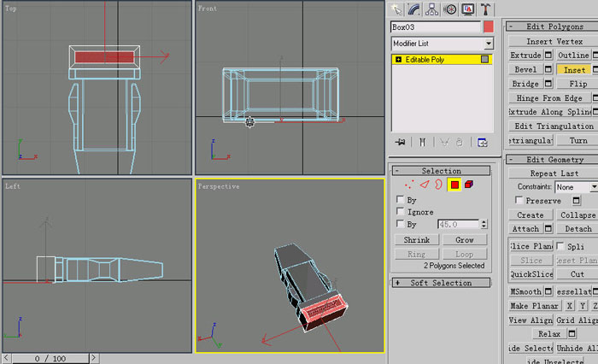Click the square icon right of Editable Poly
The width and height of the screenshot is (598, 364).
pyautogui.click(x=484, y=60)
